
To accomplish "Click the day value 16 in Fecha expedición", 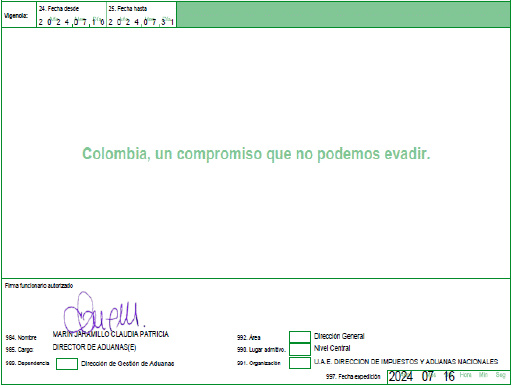I will pos(449,377).
